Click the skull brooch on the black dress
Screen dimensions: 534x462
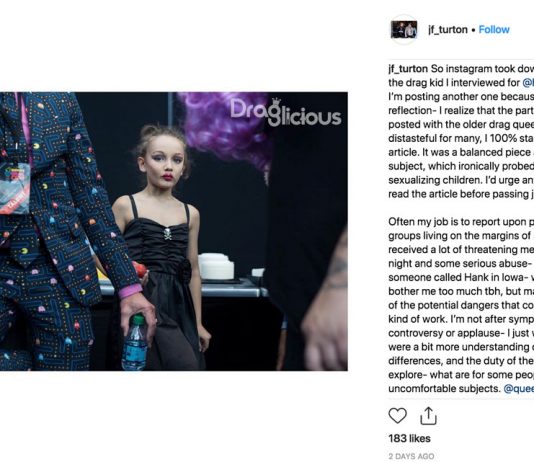(167, 234)
